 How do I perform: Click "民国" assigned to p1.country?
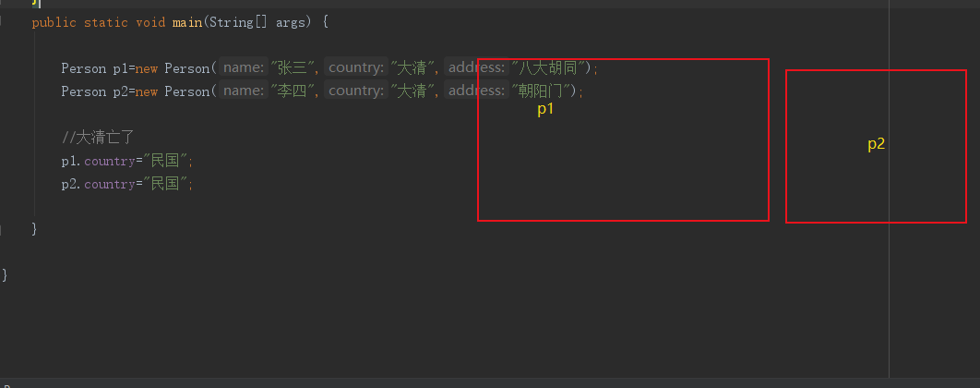point(165,161)
